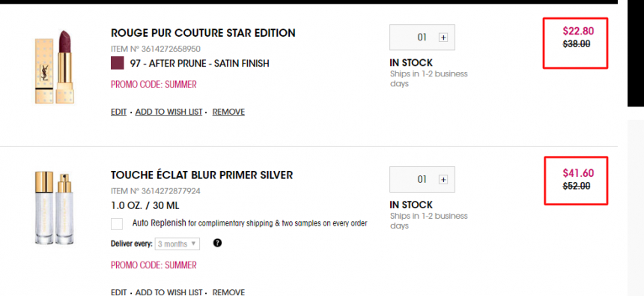Edit the Rouge Pur Couture Star Edition item
This screenshot has height=296, width=644.
[119, 112]
